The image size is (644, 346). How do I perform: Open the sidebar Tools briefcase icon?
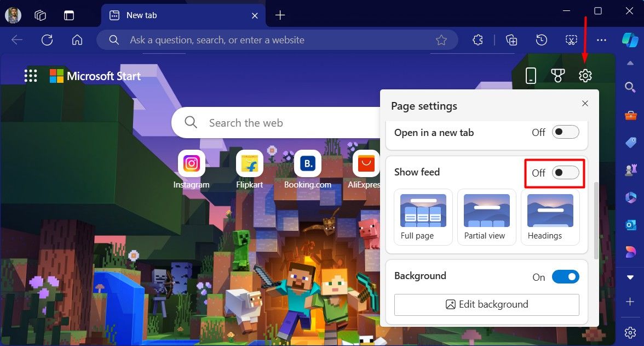point(630,115)
